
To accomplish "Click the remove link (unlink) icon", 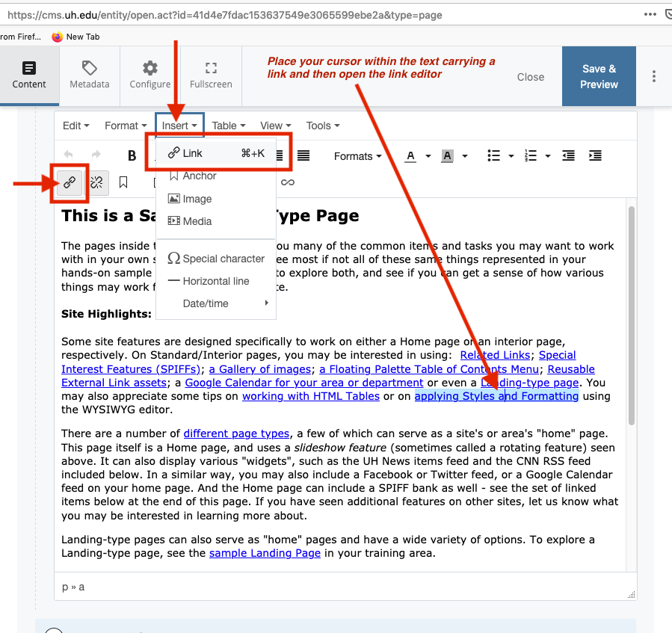I will click(x=96, y=182).
